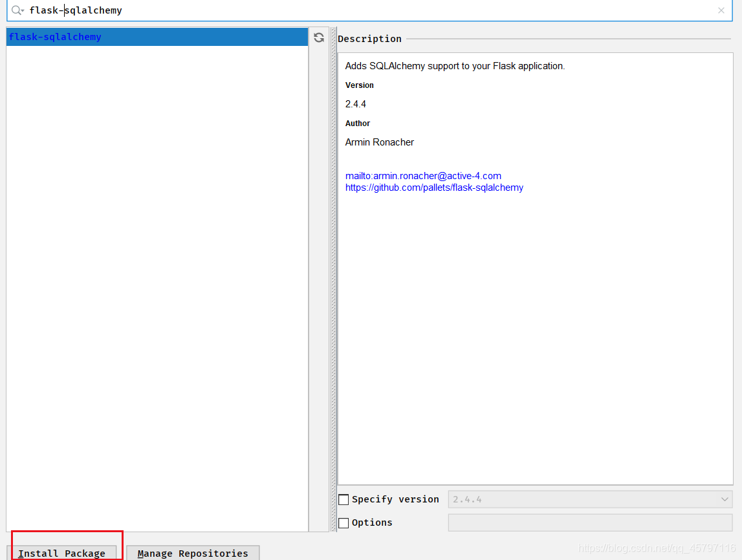Viewport: 742px width, 560px height.
Task: Check the Options checkbox
Action: (344, 522)
